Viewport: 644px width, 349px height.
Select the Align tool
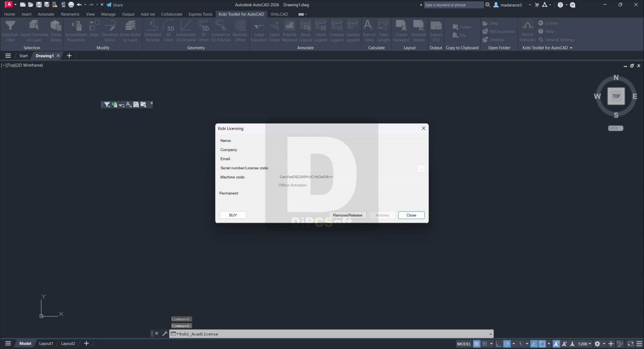pyautogui.click(x=94, y=29)
